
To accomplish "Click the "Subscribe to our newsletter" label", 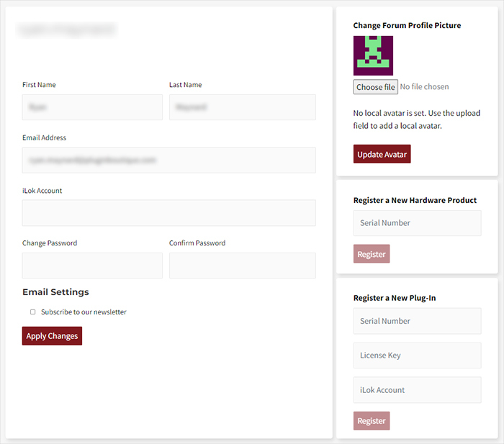I will (84, 312).
